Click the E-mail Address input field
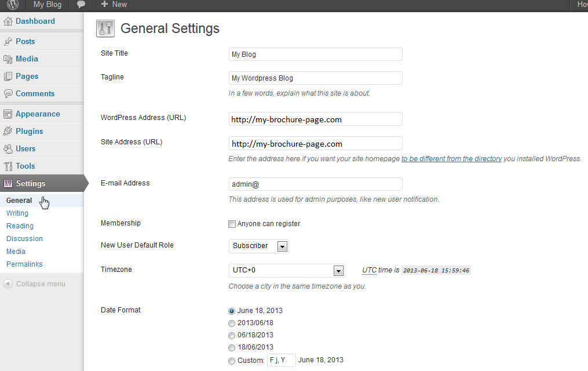Screen dimensions: 588x371 point(315,184)
